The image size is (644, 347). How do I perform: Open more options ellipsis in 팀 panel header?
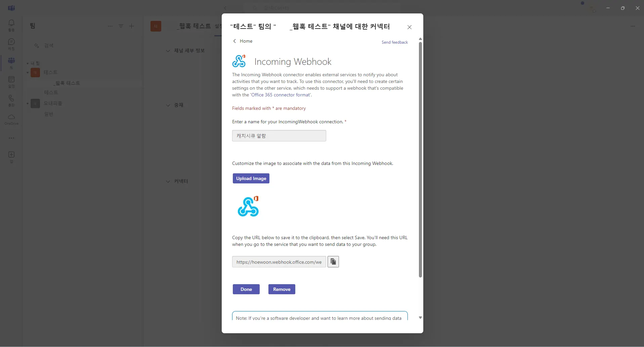pos(110,26)
